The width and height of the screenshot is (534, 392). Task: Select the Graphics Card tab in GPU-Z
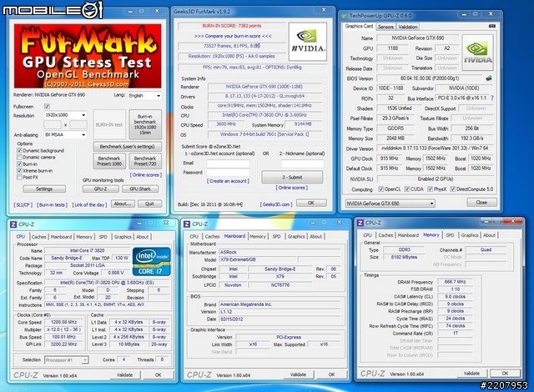coord(359,26)
